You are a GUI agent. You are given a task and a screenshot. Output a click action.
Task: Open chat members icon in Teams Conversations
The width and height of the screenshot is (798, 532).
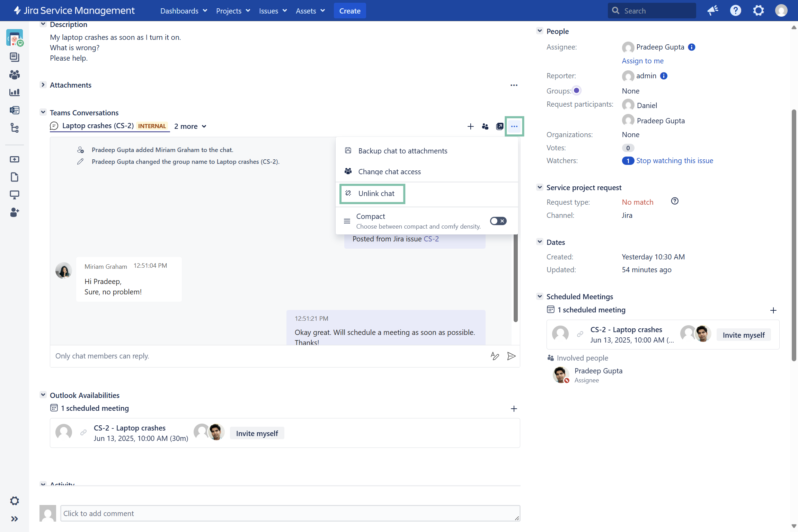coord(485,126)
